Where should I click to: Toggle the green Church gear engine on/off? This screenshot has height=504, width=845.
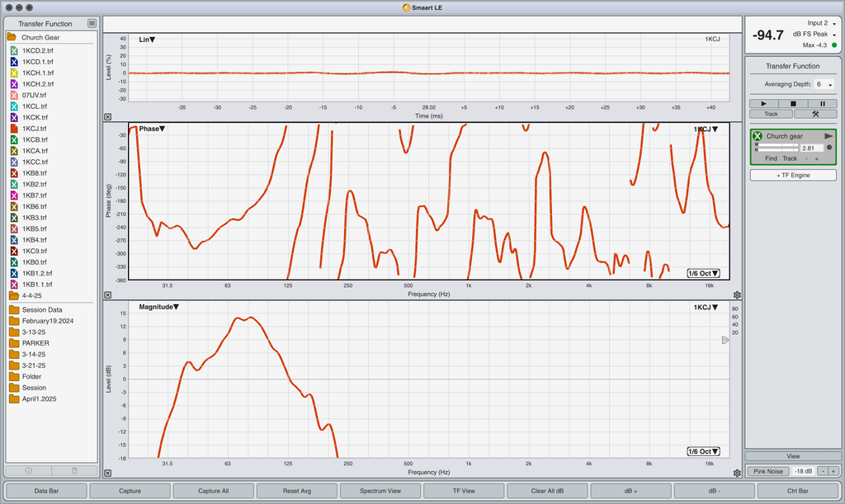coord(758,136)
